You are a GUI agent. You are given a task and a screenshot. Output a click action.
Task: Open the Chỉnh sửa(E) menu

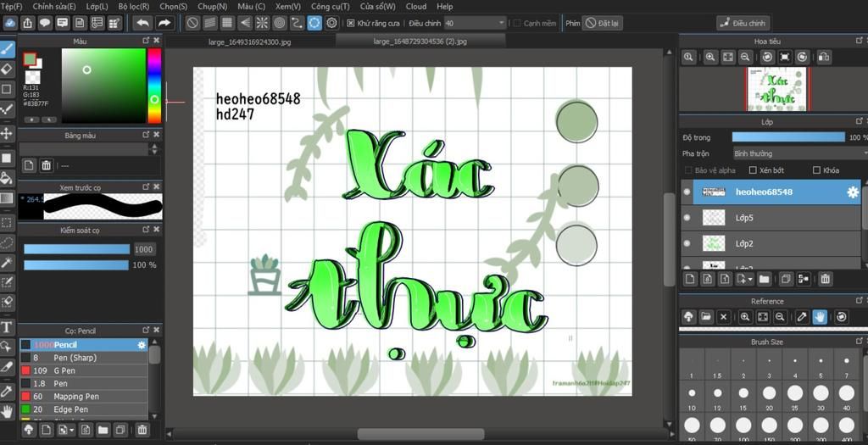click(x=54, y=7)
